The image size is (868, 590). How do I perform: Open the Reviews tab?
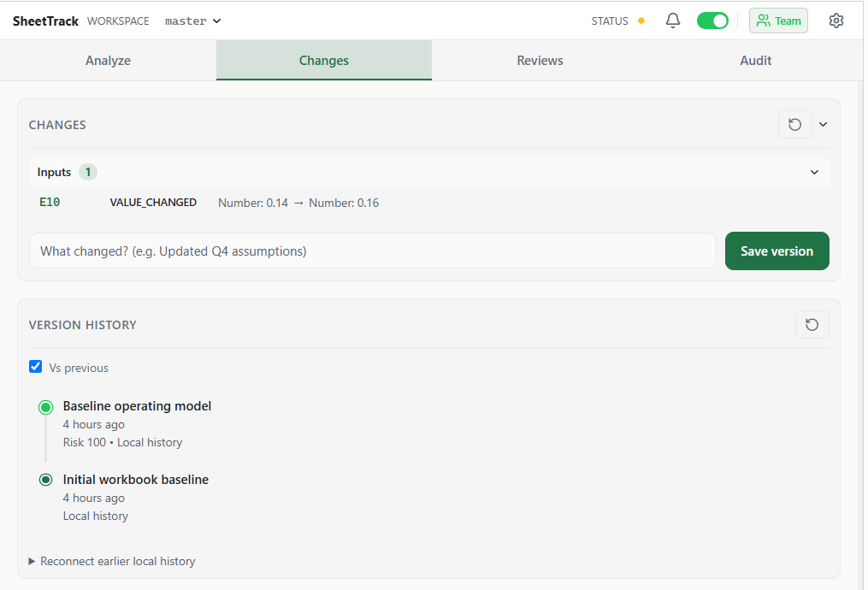(x=540, y=61)
